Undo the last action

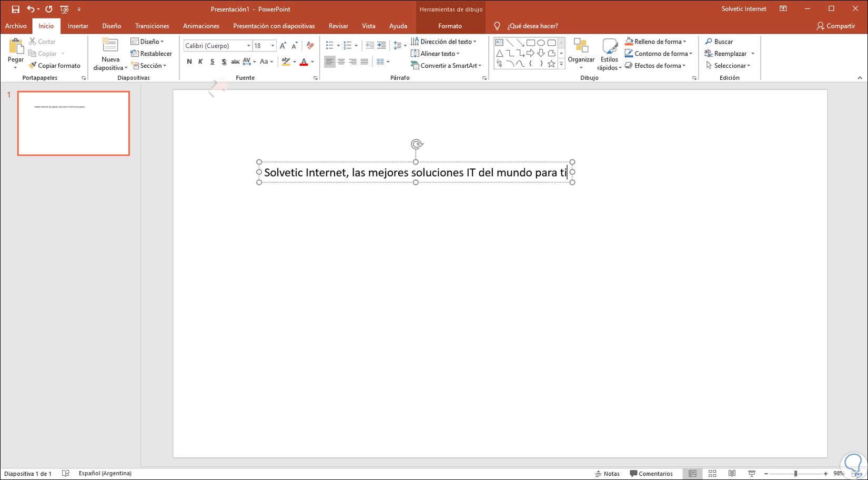31,9
